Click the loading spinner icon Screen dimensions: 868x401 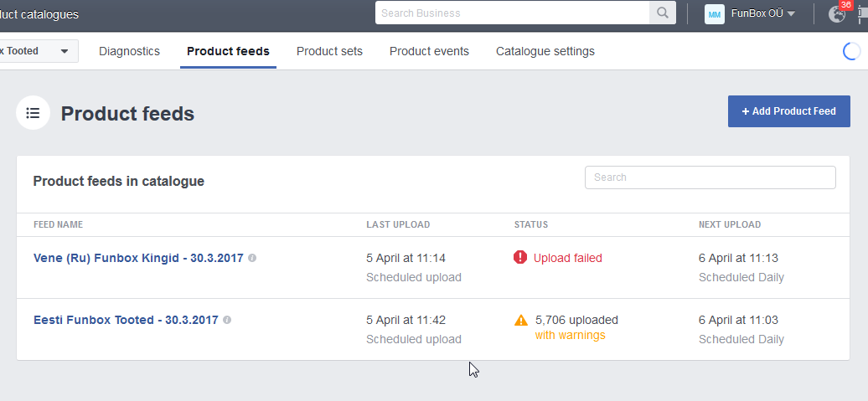tap(851, 51)
